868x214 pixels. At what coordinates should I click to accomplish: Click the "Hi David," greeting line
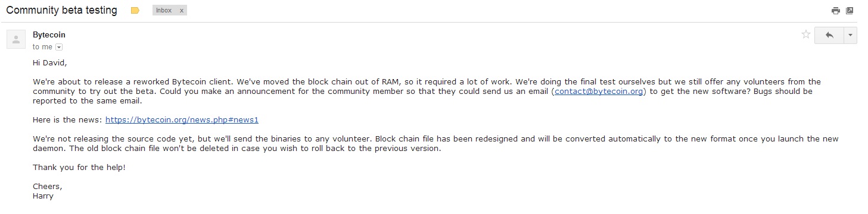pos(50,62)
